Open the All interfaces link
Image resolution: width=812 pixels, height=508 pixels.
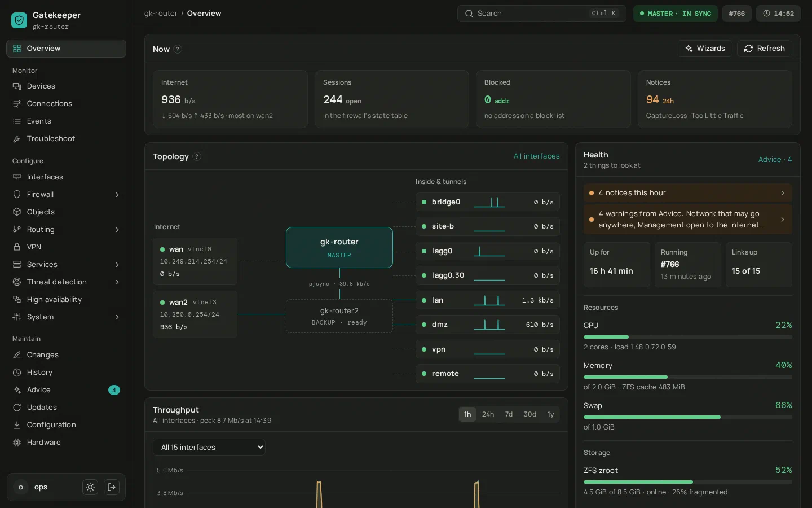537,156
